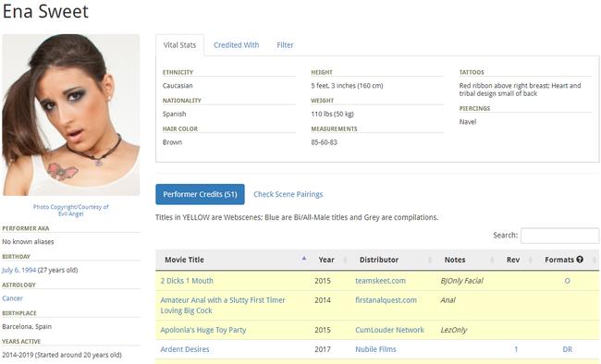Screen dimensions: 601x364
Task: Click the 85-60-83 measurements value
Action: click(324, 142)
